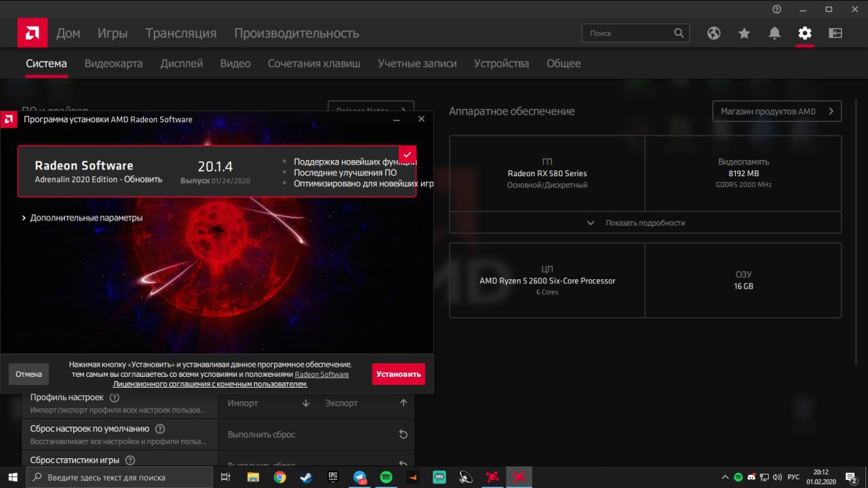Click reset arrow icon for Выполнить сброс

403,434
